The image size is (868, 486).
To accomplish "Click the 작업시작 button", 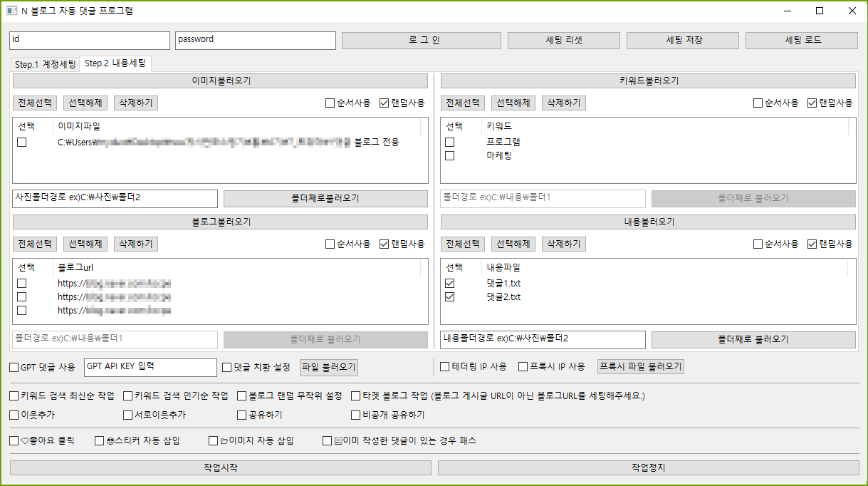I will tap(221, 467).
